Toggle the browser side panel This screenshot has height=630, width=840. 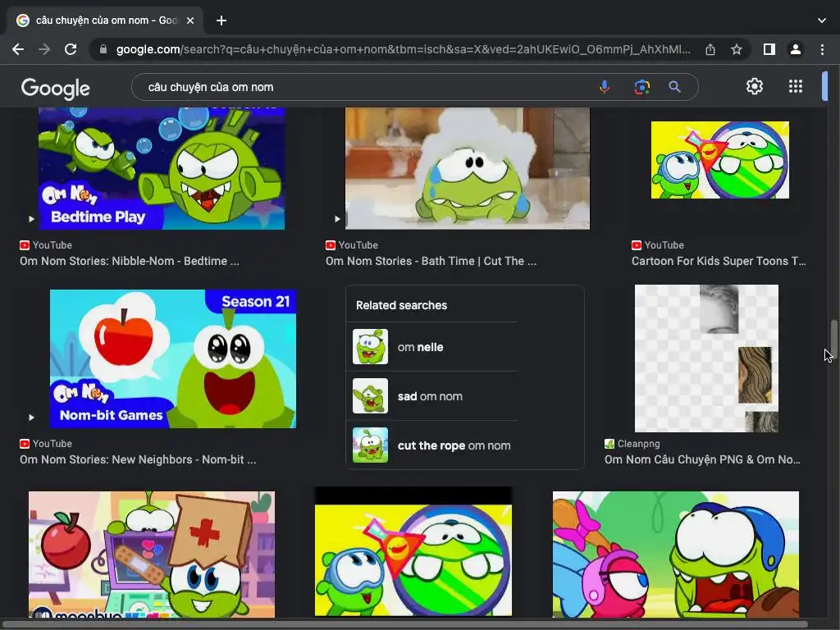769,49
